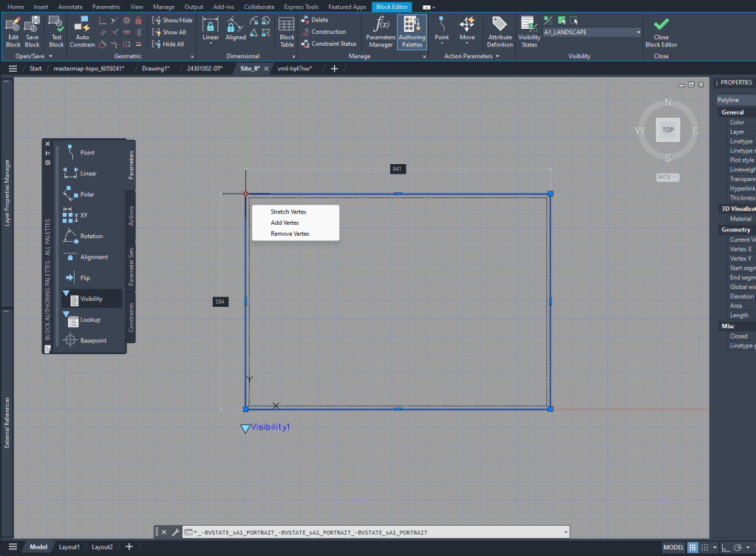Click the TOP face of ViewCube

pyautogui.click(x=668, y=130)
